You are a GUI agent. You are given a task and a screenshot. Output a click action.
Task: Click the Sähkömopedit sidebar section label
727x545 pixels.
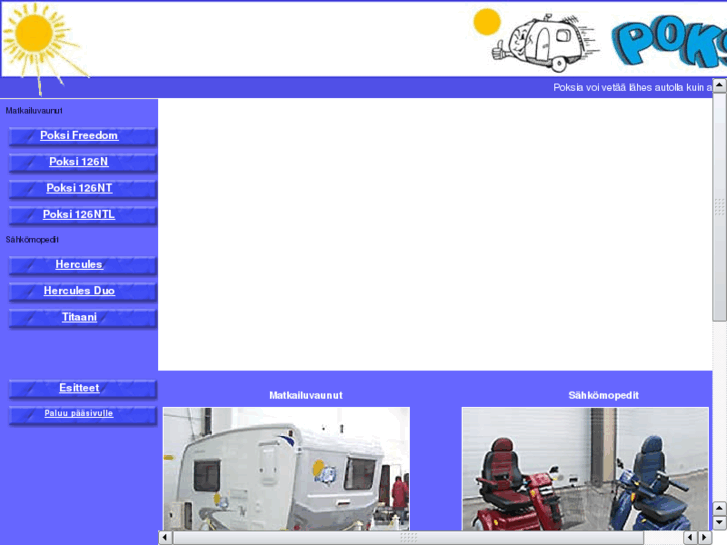(32, 240)
